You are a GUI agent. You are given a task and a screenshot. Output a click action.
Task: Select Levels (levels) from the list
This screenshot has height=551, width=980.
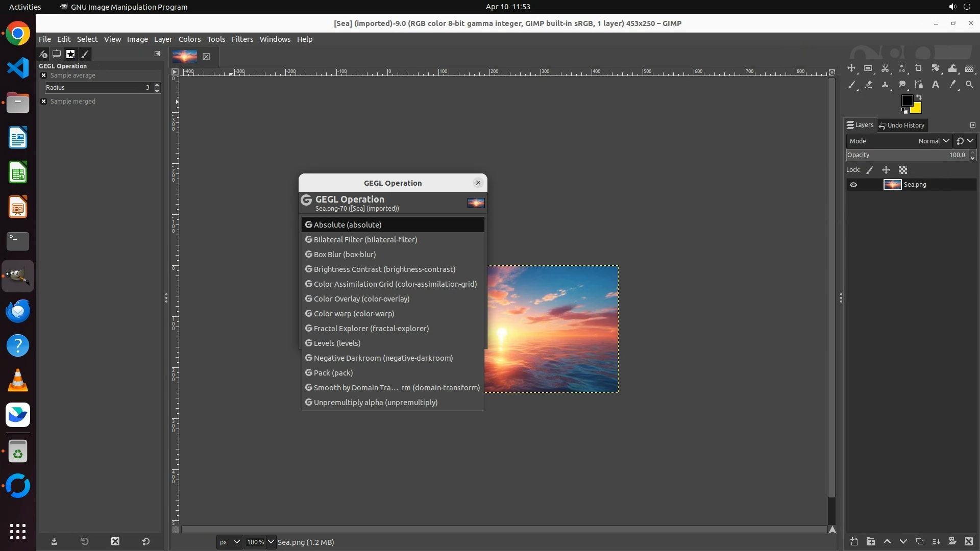337,343
